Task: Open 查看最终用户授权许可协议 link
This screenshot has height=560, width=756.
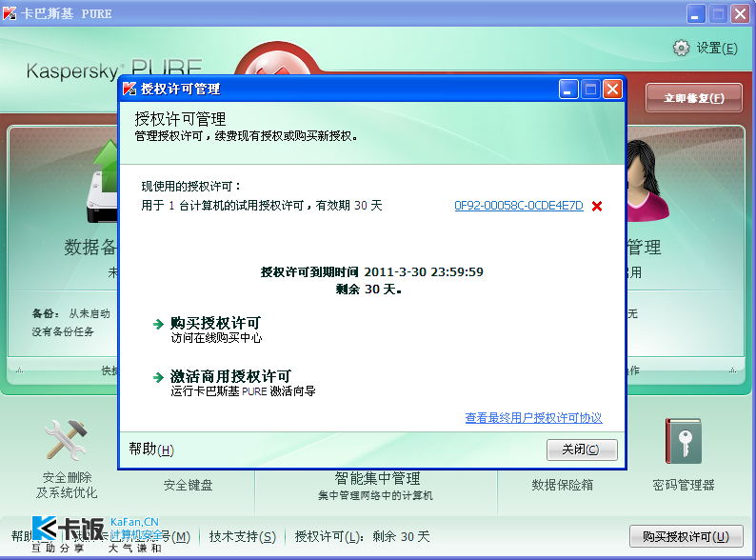Action: click(x=534, y=418)
